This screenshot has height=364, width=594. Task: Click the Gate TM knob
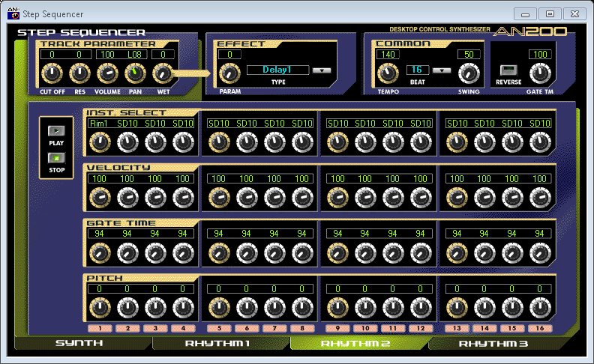pos(539,73)
